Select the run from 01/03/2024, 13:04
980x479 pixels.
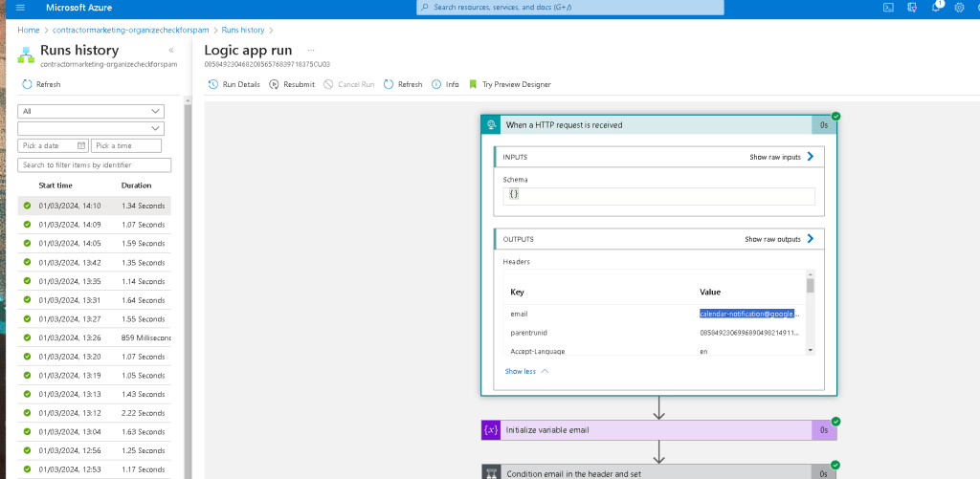[95, 431]
